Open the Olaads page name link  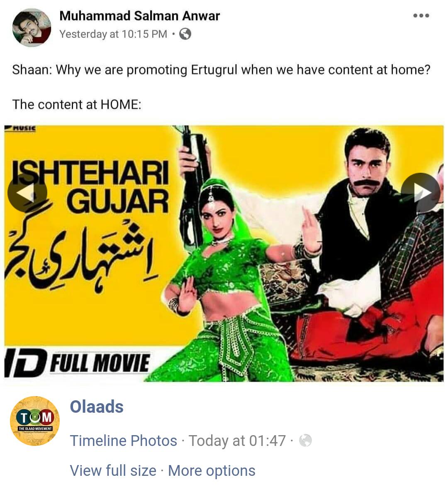[97, 406]
